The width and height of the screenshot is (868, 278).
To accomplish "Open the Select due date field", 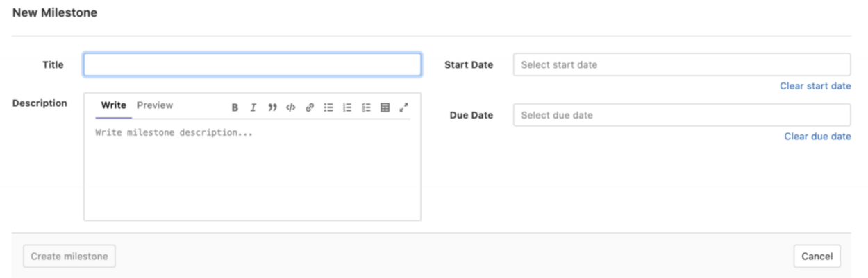I will [x=681, y=115].
